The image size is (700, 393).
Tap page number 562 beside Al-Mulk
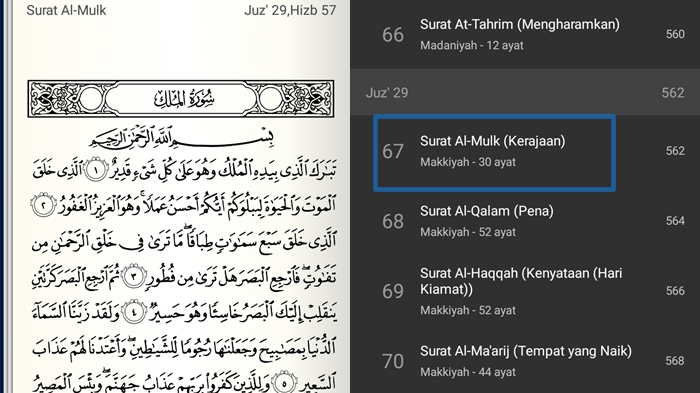pyautogui.click(x=675, y=151)
